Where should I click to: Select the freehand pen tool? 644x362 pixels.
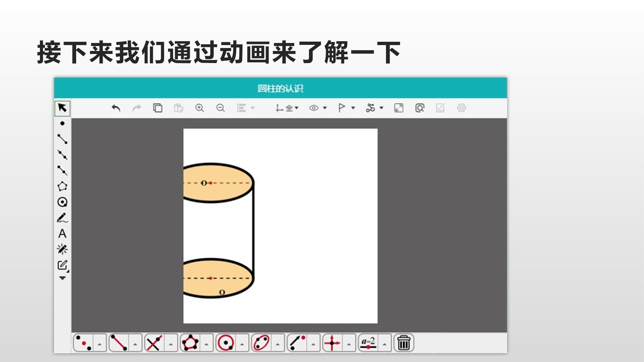click(62, 218)
